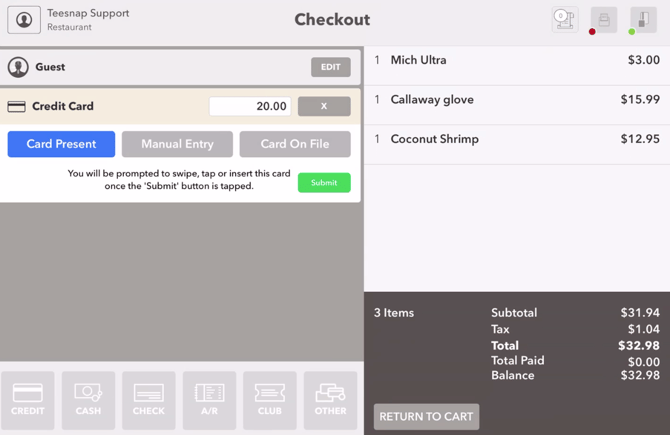Switch to Card On File tab
670x435 pixels.
click(295, 144)
